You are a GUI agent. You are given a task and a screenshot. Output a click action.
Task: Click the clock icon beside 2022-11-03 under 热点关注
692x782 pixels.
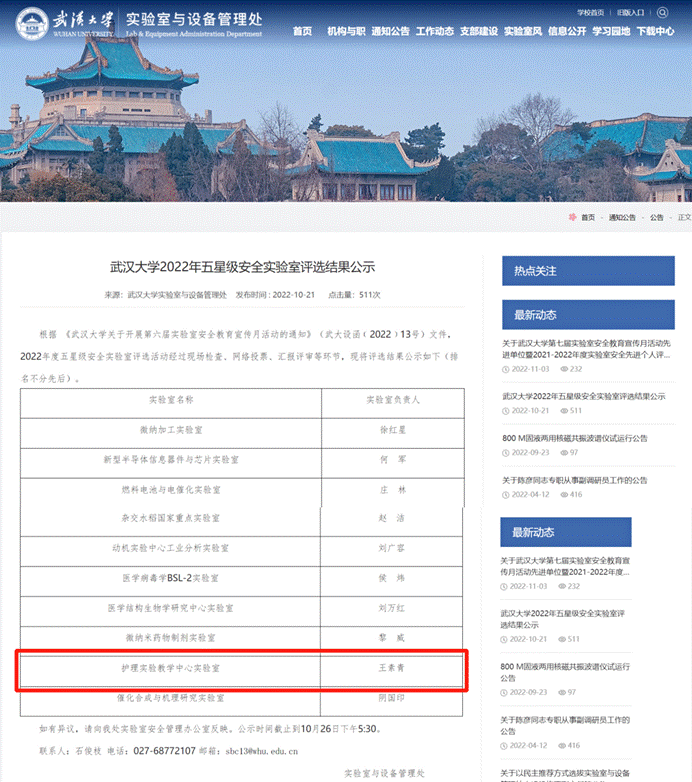[506, 369]
